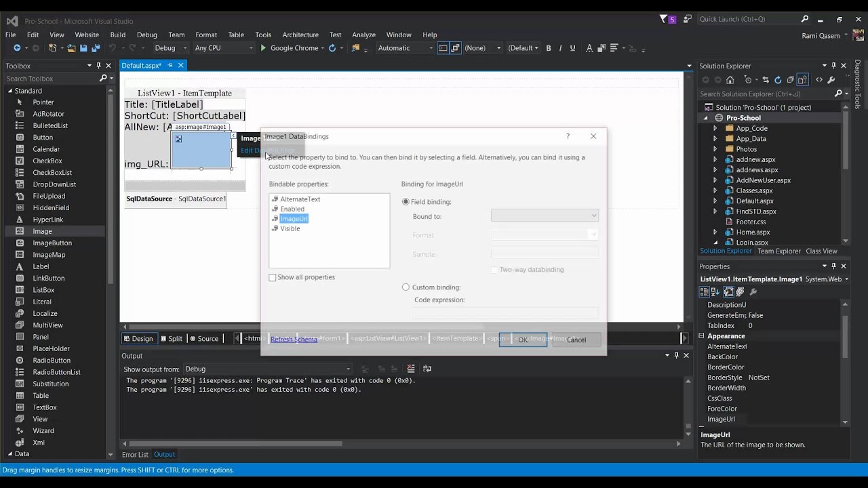Collapse the Pro-School project node
Viewport: 868px width, 488px height.
coord(705,118)
